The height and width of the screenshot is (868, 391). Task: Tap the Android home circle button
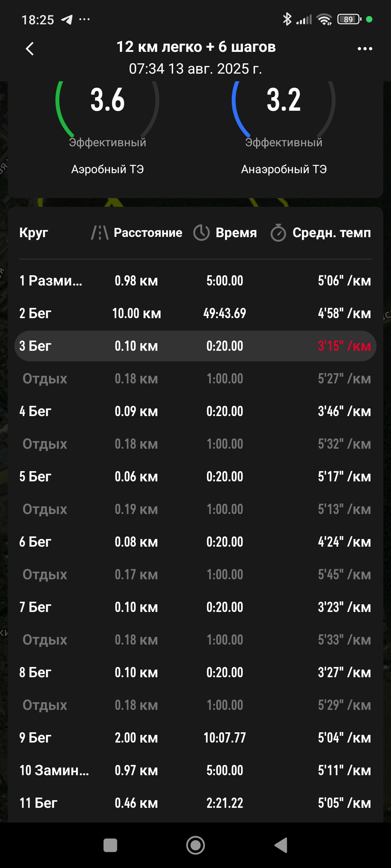tap(196, 845)
